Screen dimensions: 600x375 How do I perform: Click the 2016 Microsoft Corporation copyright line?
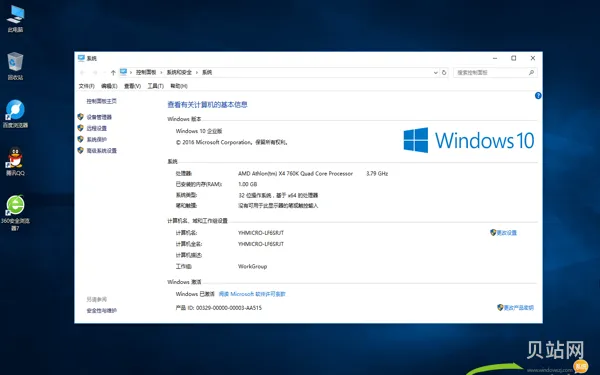click(x=232, y=142)
